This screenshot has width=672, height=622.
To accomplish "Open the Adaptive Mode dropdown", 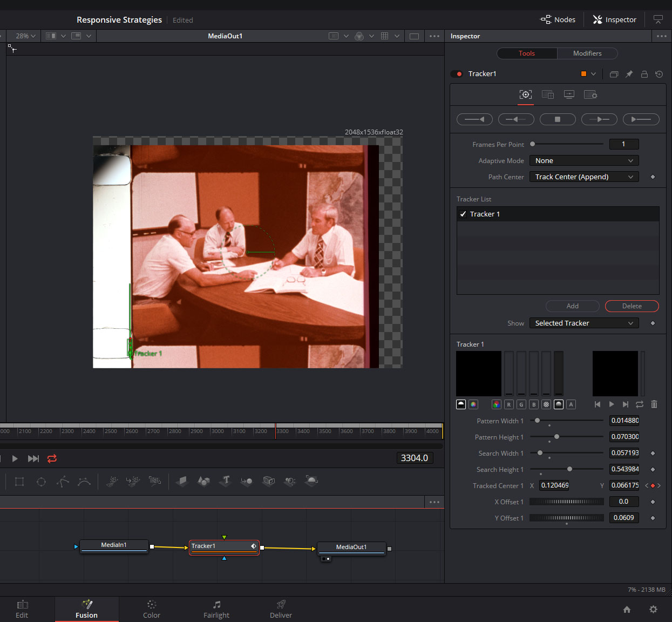I will [584, 161].
